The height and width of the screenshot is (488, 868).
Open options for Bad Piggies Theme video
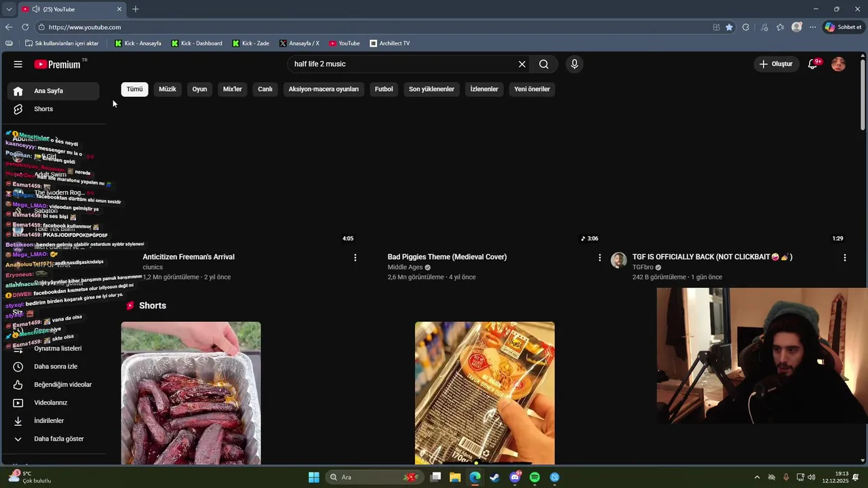click(x=599, y=258)
